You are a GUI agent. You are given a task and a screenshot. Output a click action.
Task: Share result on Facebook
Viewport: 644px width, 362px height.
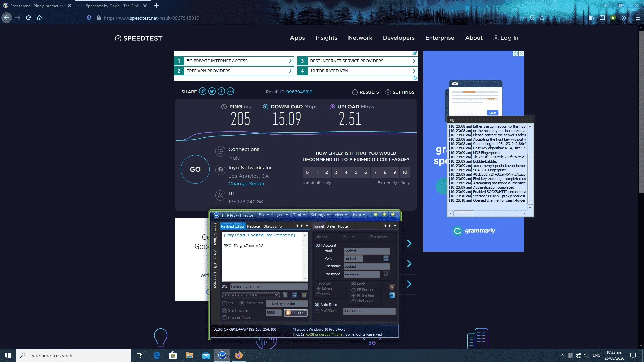pyautogui.click(x=221, y=91)
